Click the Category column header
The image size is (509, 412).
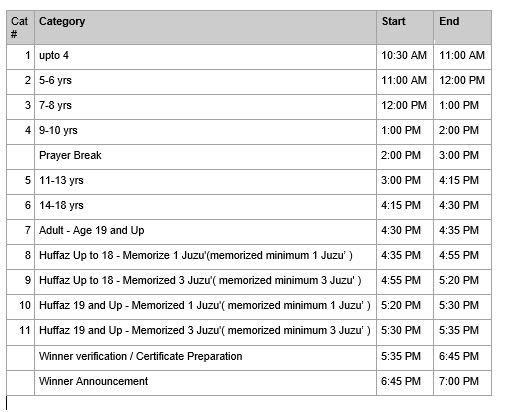[x=205, y=28]
